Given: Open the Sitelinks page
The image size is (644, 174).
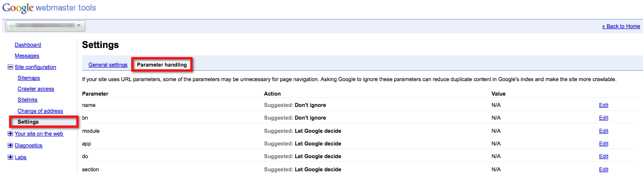Looking at the screenshot, I should coord(28,100).
